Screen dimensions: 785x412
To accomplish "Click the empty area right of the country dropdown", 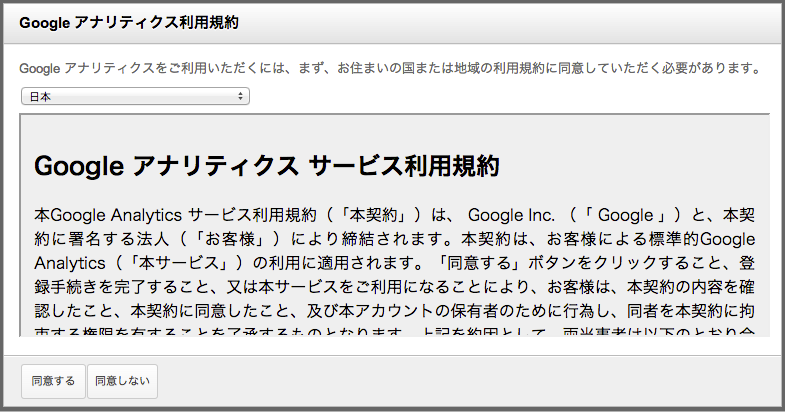I will (x=500, y=96).
